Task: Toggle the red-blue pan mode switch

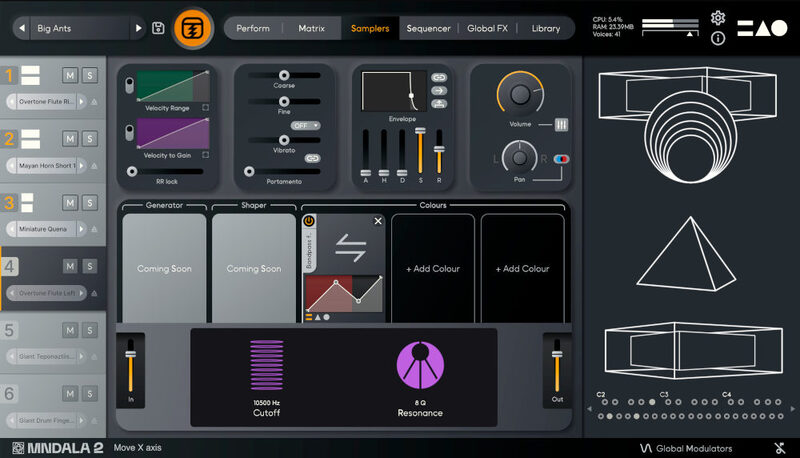Action: 561,159
